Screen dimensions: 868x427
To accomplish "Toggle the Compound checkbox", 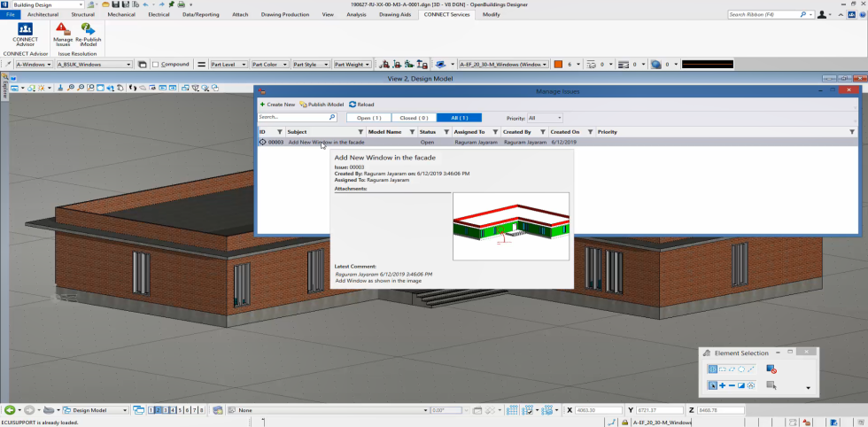I will coord(156,65).
